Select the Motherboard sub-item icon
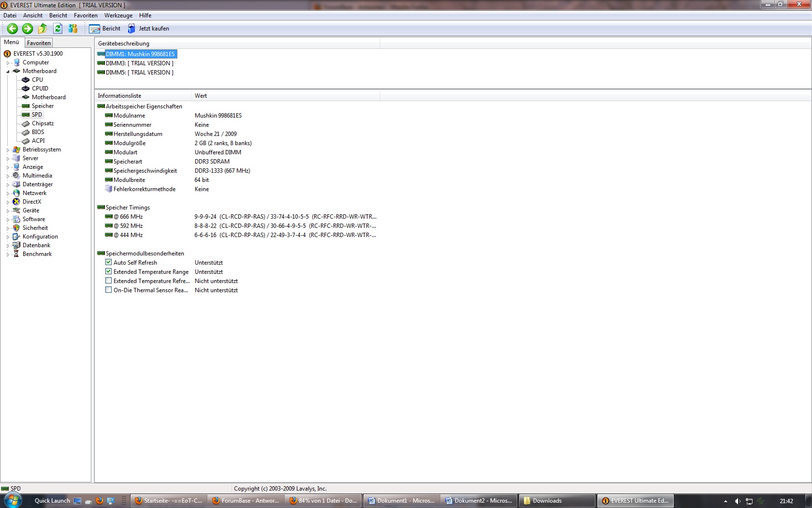The width and height of the screenshot is (812, 508). point(26,97)
